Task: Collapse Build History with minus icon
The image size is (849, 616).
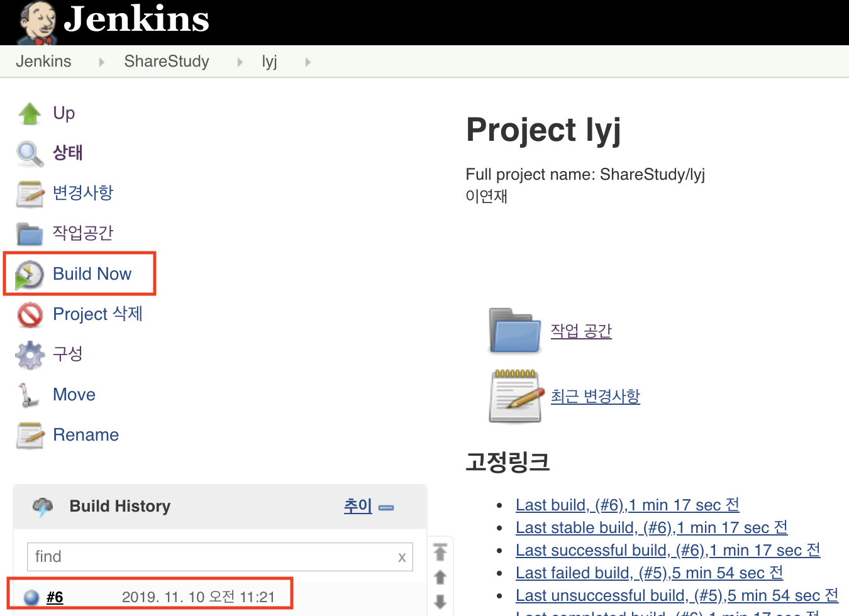Action: (x=386, y=508)
